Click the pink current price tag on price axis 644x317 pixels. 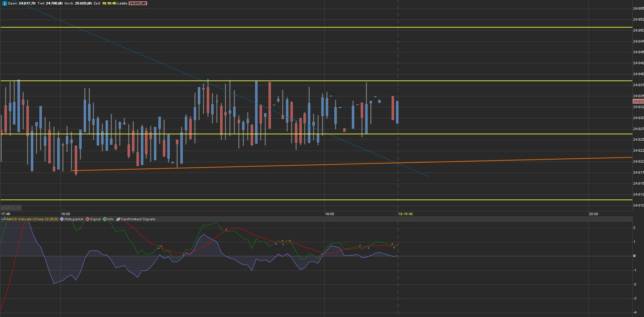click(x=638, y=102)
